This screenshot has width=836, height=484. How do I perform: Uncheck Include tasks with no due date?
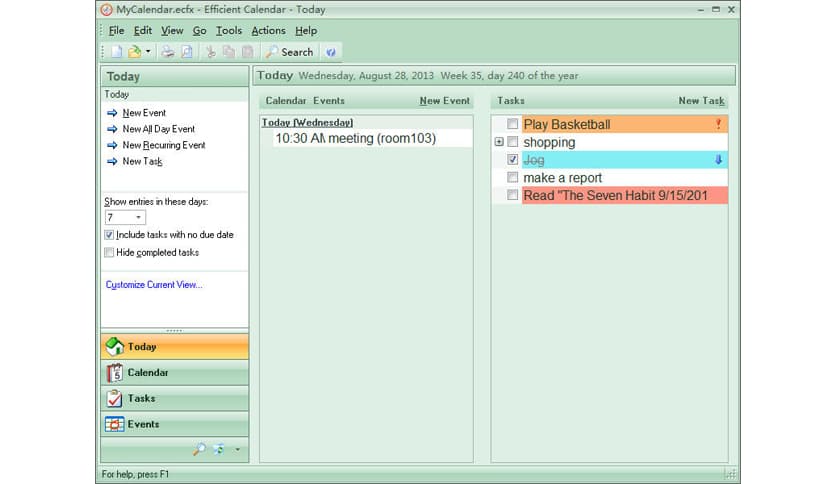109,235
